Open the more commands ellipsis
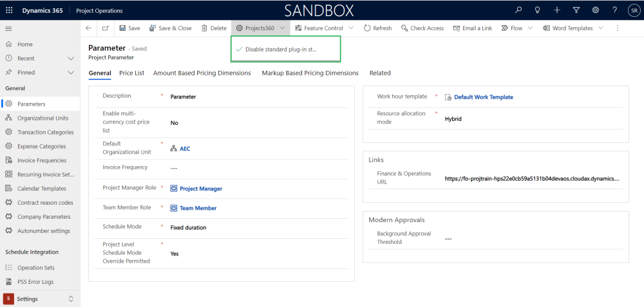 tap(618, 28)
